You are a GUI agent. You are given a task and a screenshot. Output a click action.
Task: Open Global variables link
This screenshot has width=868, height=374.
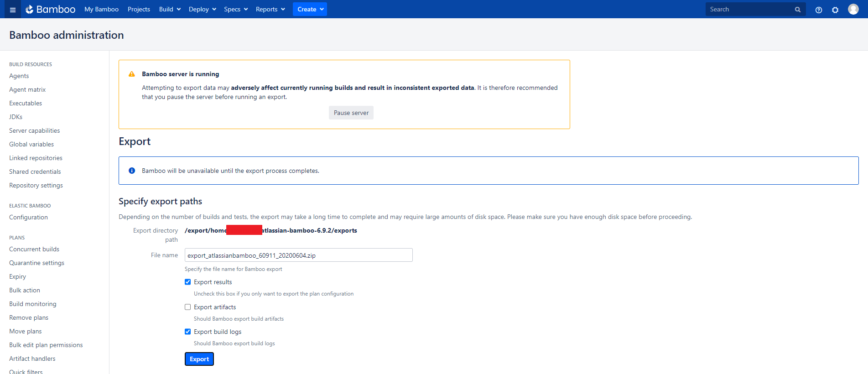pyautogui.click(x=31, y=144)
